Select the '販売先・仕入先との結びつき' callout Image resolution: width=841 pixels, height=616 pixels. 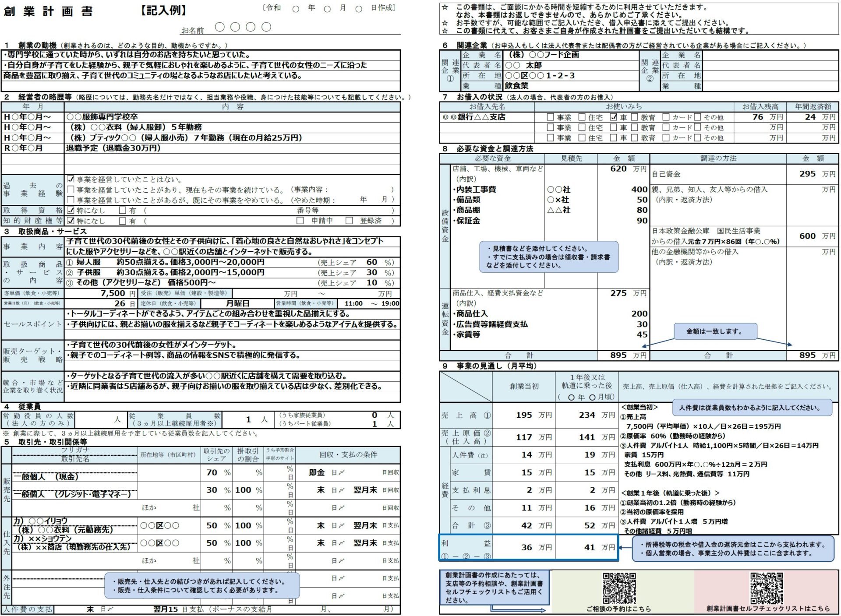(202, 586)
